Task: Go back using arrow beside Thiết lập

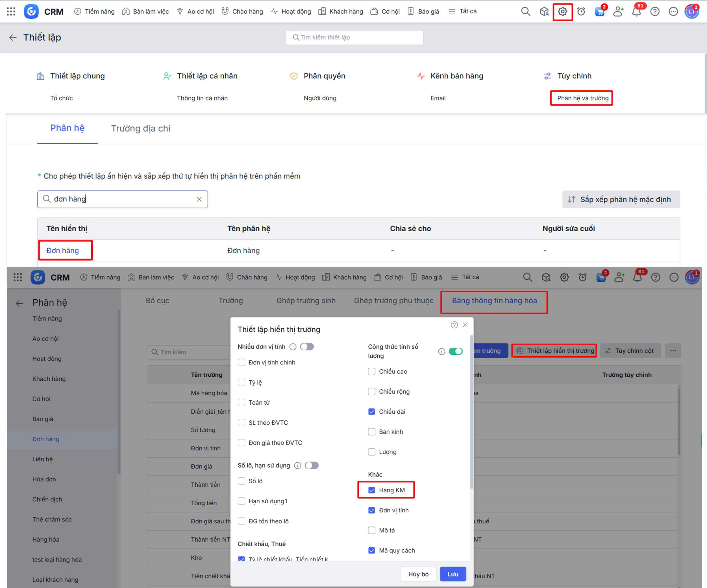Action: tap(13, 37)
